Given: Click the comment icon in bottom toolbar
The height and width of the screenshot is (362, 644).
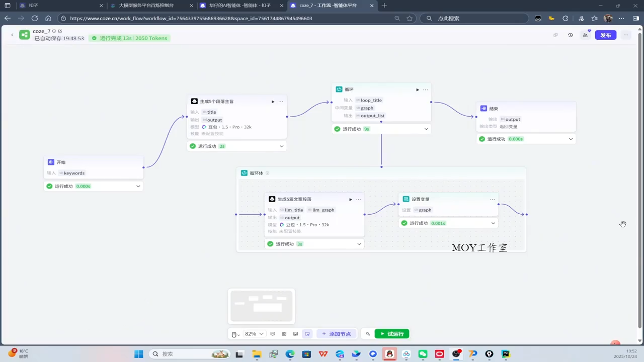Looking at the screenshot, I should click(x=273, y=334).
